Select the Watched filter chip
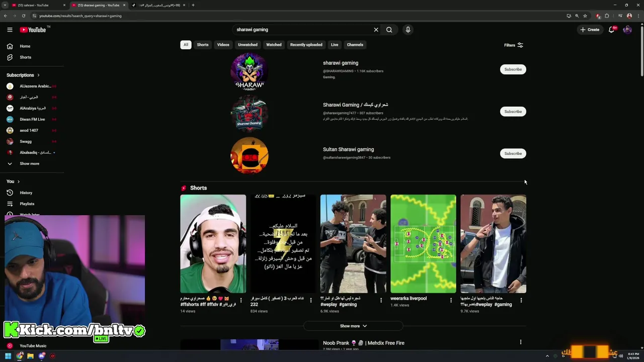Image resolution: width=644 pixels, height=362 pixels. tap(274, 45)
